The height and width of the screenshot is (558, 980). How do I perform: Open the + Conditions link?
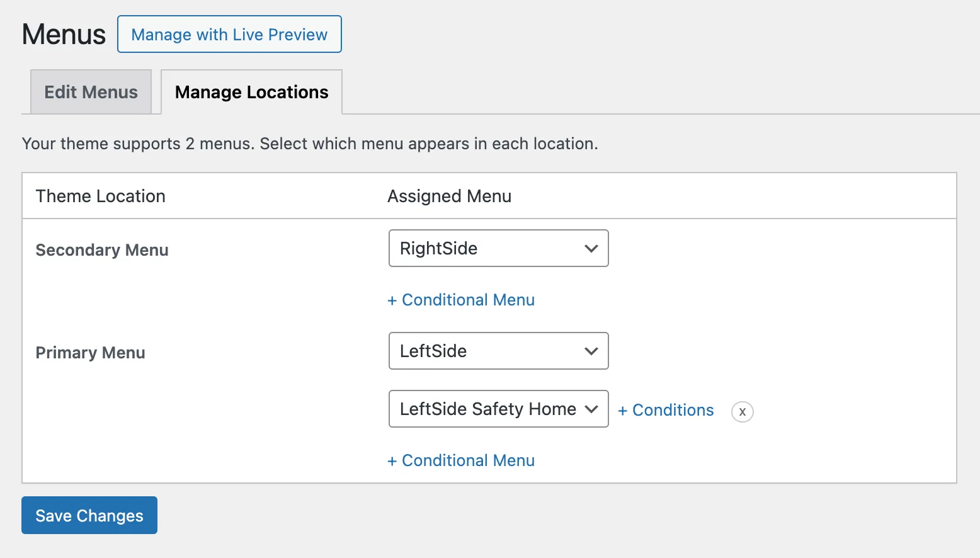(666, 410)
